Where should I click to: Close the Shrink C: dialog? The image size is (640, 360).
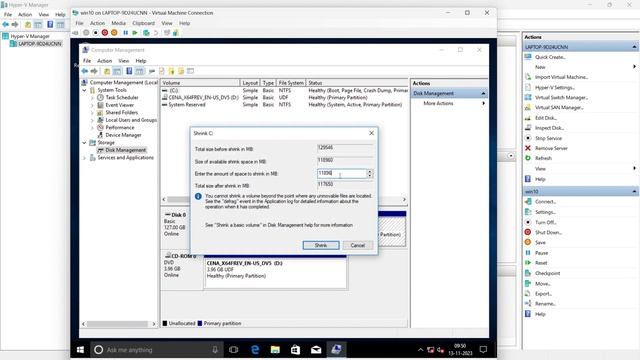tap(371, 133)
